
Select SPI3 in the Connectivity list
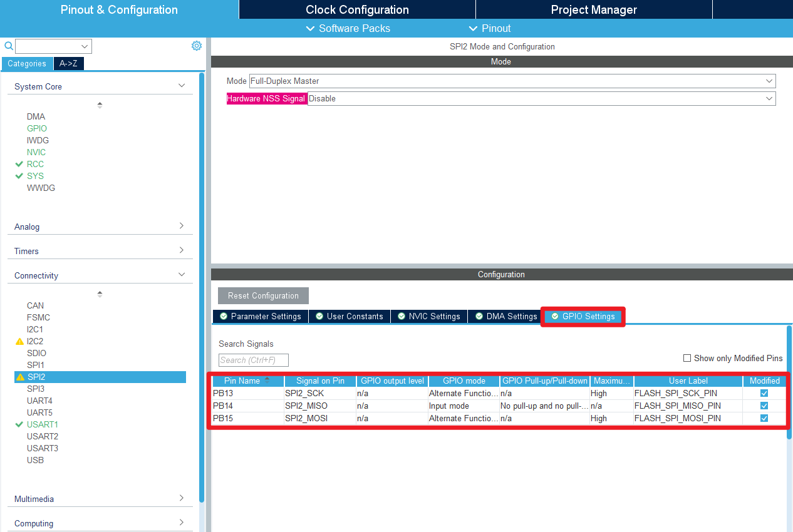36,389
